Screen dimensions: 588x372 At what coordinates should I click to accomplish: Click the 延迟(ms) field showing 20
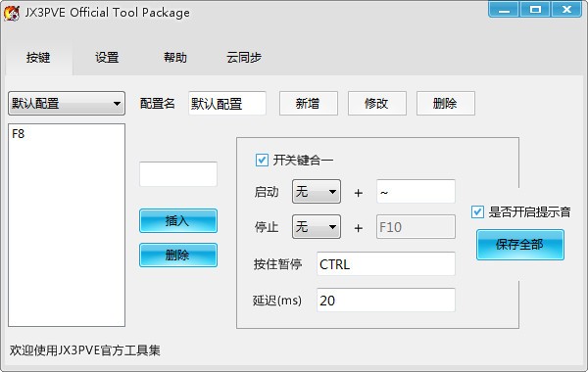386,300
